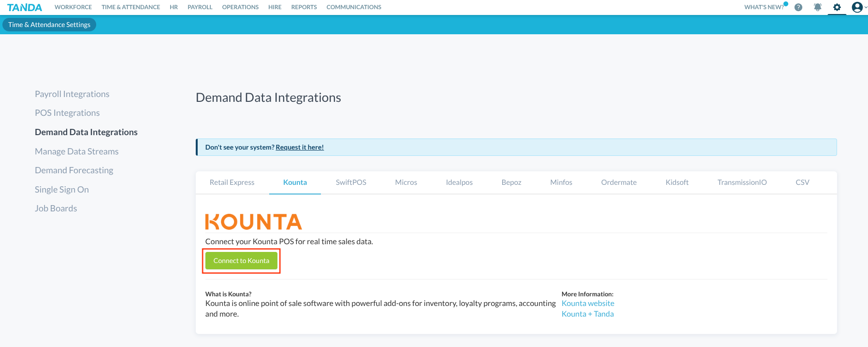The height and width of the screenshot is (347, 868).
Task: Open the settings gear icon
Action: [837, 7]
